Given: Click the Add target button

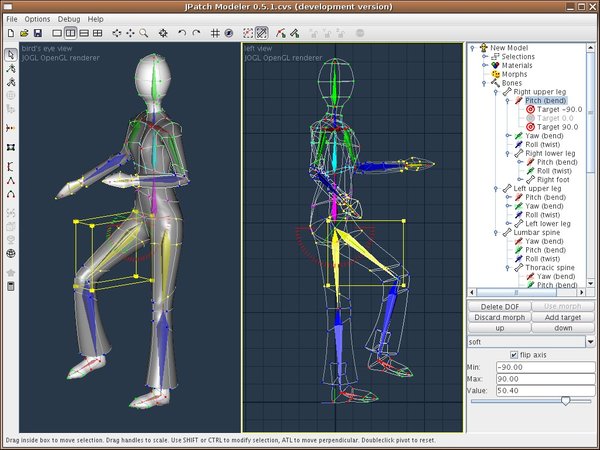Looking at the screenshot, I should pos(564,317).
